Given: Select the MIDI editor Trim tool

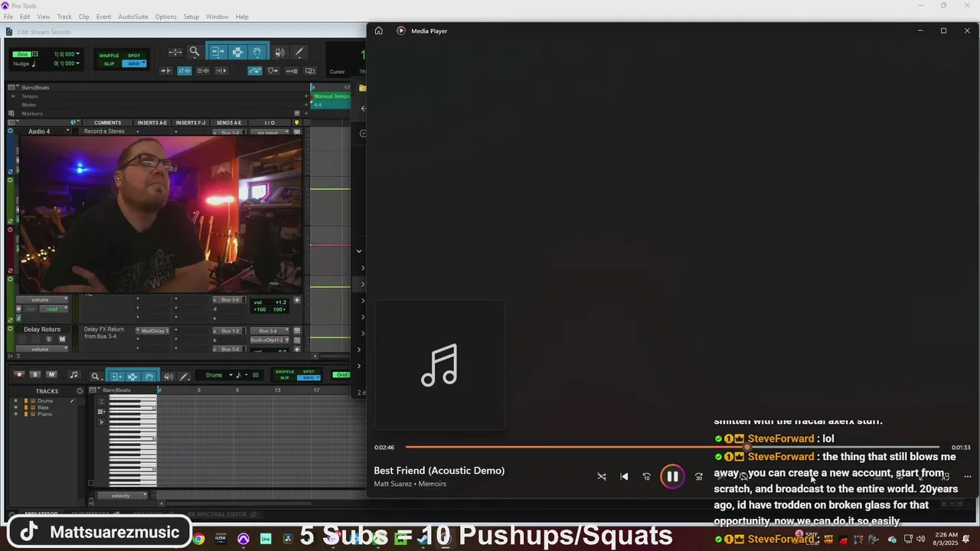Looking at the screenshot, I should pos(116,376).
